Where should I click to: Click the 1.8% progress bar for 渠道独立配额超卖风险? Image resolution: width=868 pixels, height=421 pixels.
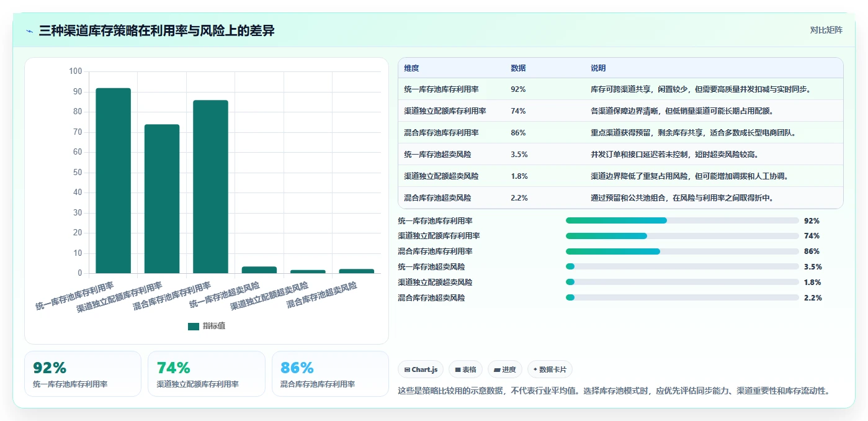(x=682, y=282)
